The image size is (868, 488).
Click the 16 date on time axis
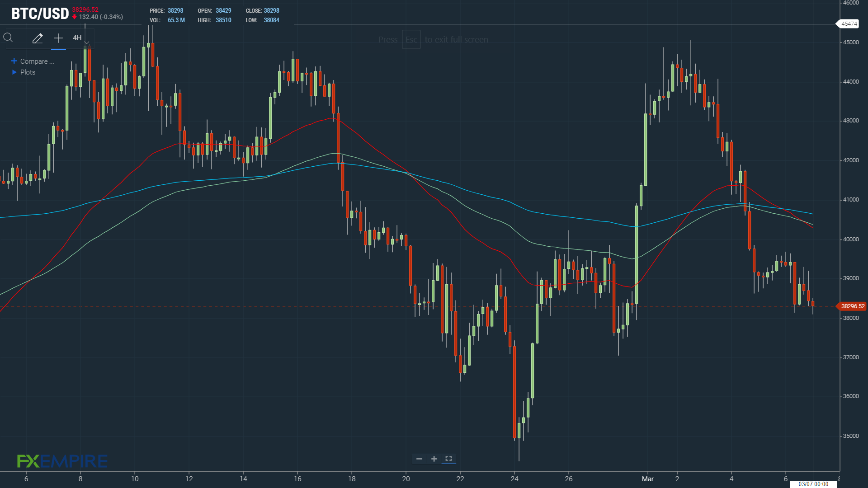[297, 479]
